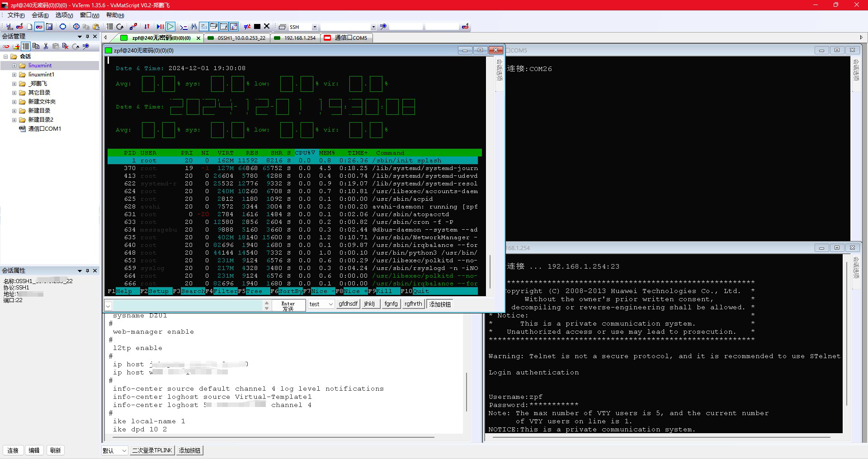Click the rgfhrth quick button
This screenshot has width=868, height=459.
(x=413, y=304)
